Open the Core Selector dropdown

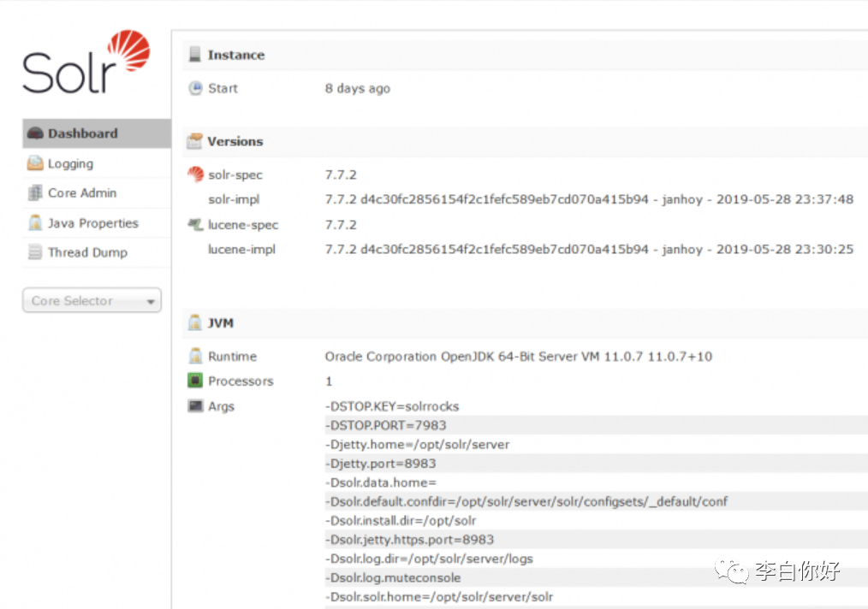click(92, 300)
